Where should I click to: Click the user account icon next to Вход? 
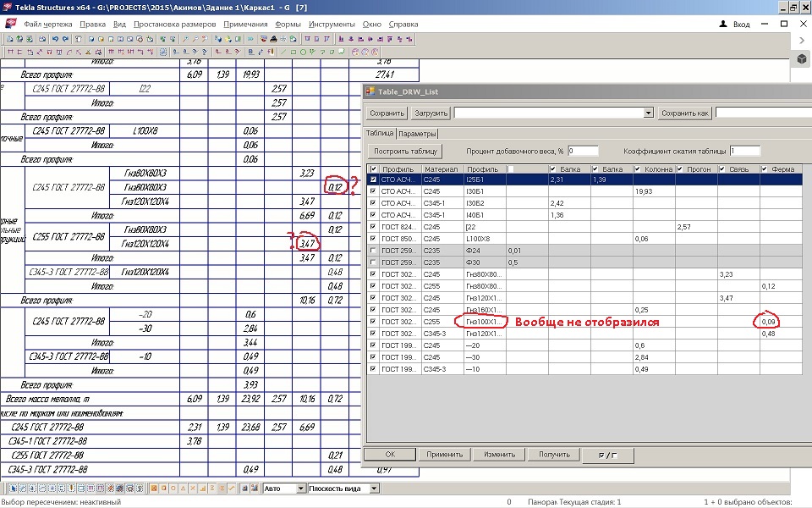coord(721,25)
